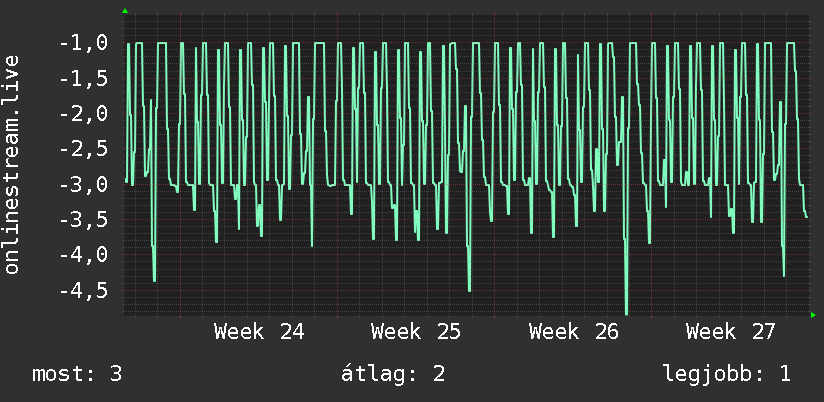The height and width of the screenshot is (402, 824).
Task: Click the -2,0 y-axis label
Action: coord(84,114)
